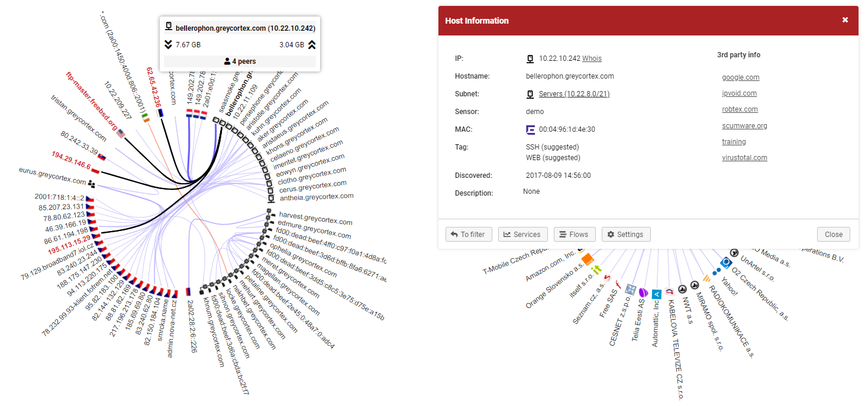
Task: Click the host icon next to the Servers subnet link
Action: click(530, 93)
